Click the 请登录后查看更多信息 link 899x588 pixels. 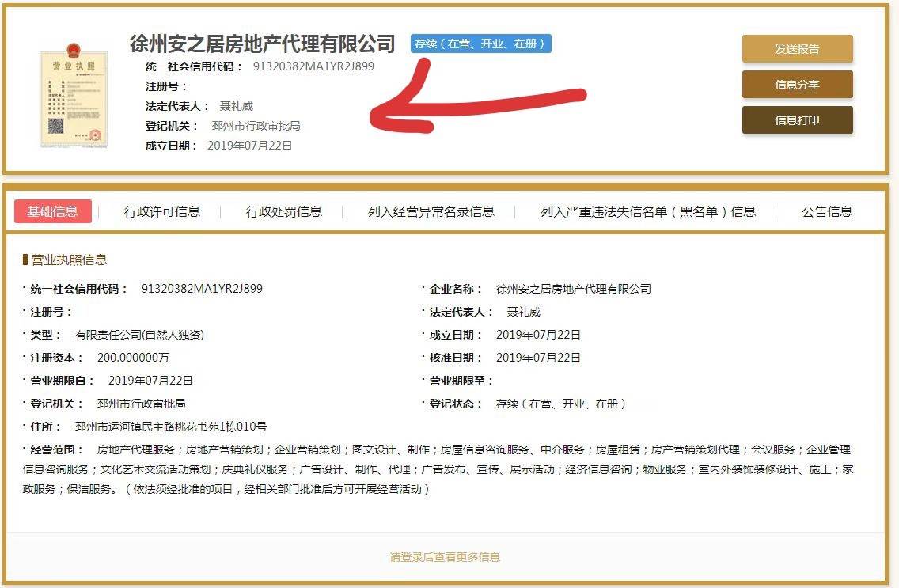coord(445,556)
